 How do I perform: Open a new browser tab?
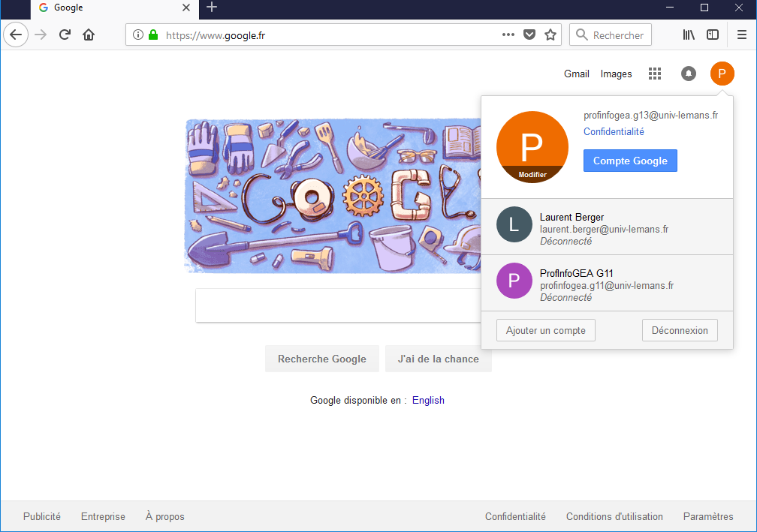(x=212, y=8)
